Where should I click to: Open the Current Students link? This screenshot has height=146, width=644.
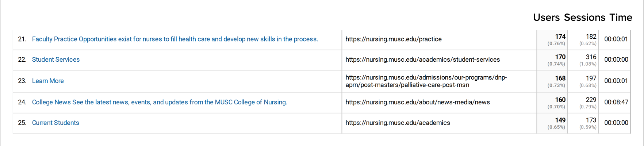[x=55, y=123]
